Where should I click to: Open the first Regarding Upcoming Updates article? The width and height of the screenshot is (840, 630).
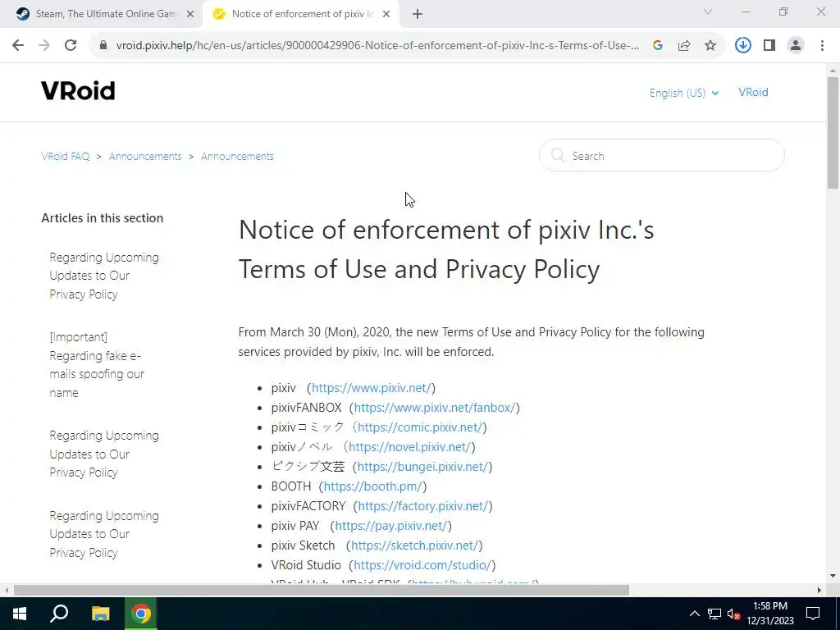[x=104, y=276]
